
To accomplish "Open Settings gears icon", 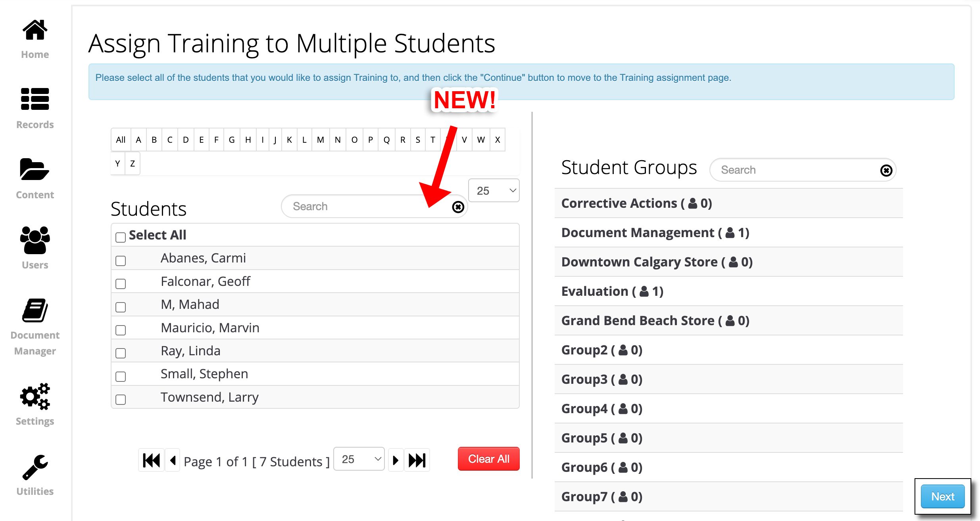I will pos(35,396).
